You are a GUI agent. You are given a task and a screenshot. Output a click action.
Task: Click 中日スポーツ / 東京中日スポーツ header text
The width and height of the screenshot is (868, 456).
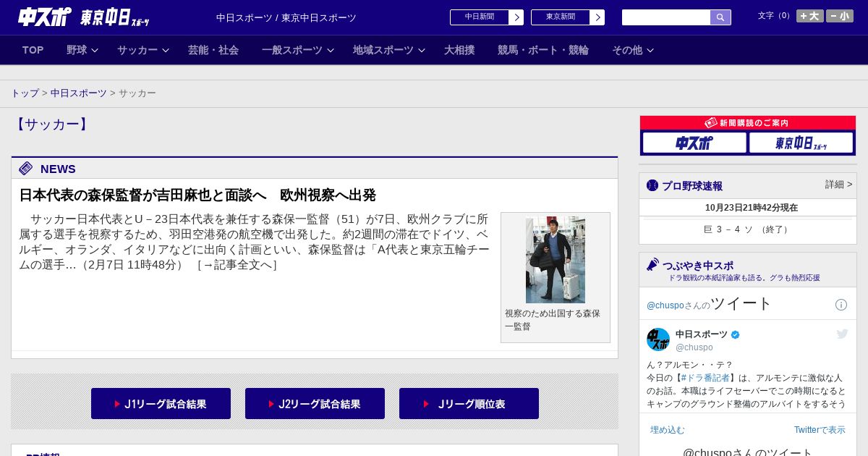coord(286,17)
